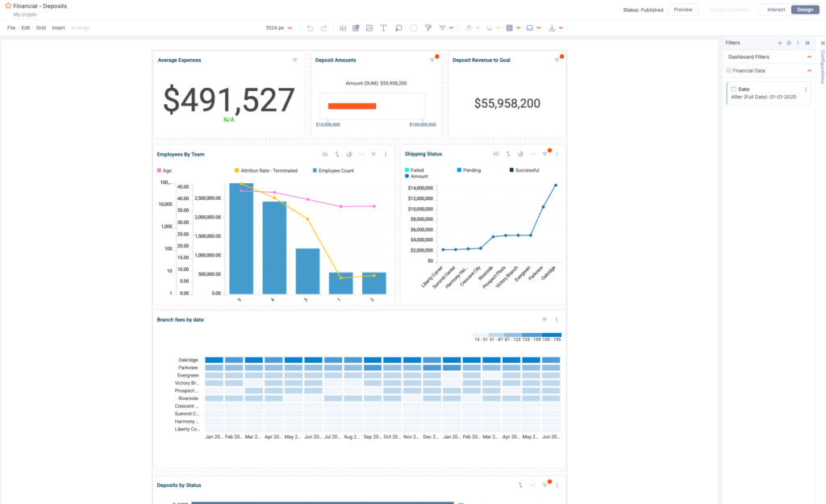Open filter settings gear in Filters panel
826x504 pixels.
click(789, 43)
